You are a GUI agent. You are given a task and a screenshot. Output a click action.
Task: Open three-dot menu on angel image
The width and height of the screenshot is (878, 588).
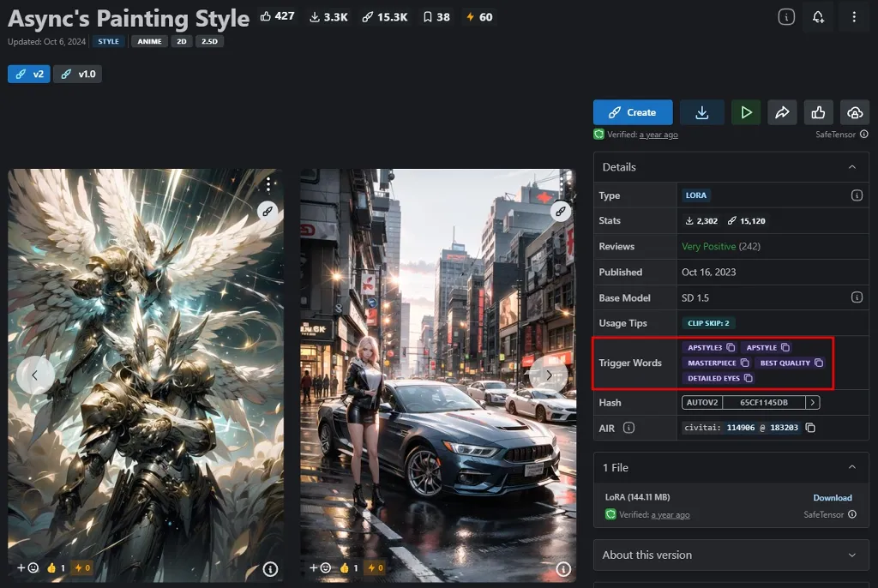pyautogui.click(x=268, y=183)
